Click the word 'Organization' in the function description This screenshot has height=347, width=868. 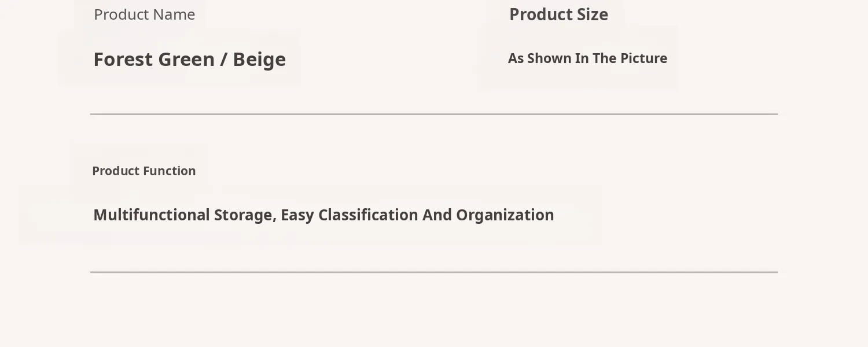point(505,215)
